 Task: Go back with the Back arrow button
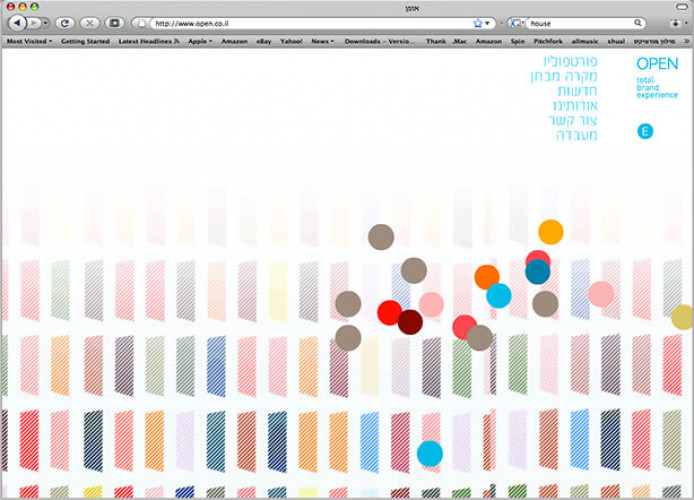pyautogui.click(x=17, y=23)
